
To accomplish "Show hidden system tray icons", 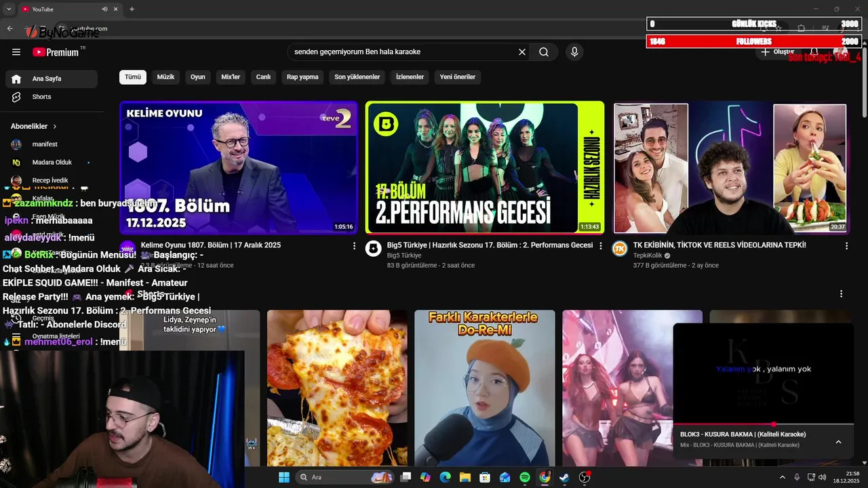I will coord(782,477).
